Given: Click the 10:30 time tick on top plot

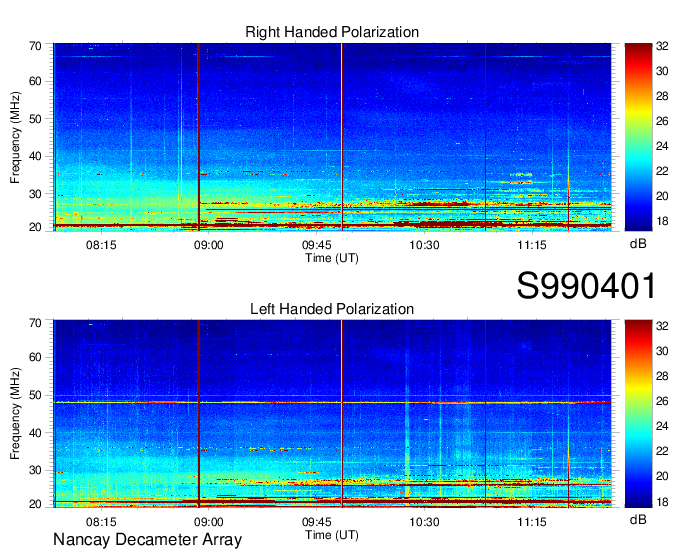Looking at the screenshot, I should (424, 245).
